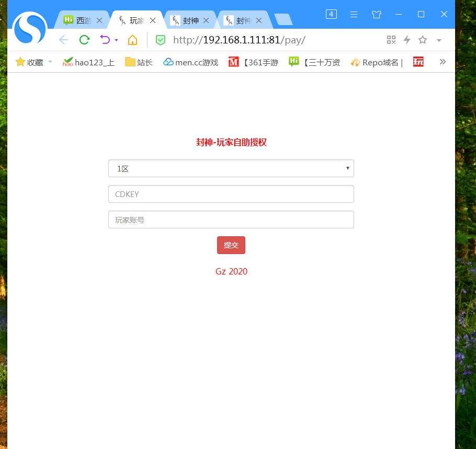Open the home page icon
The height and width of the screenshot is (449, 476).
point(133,40)
